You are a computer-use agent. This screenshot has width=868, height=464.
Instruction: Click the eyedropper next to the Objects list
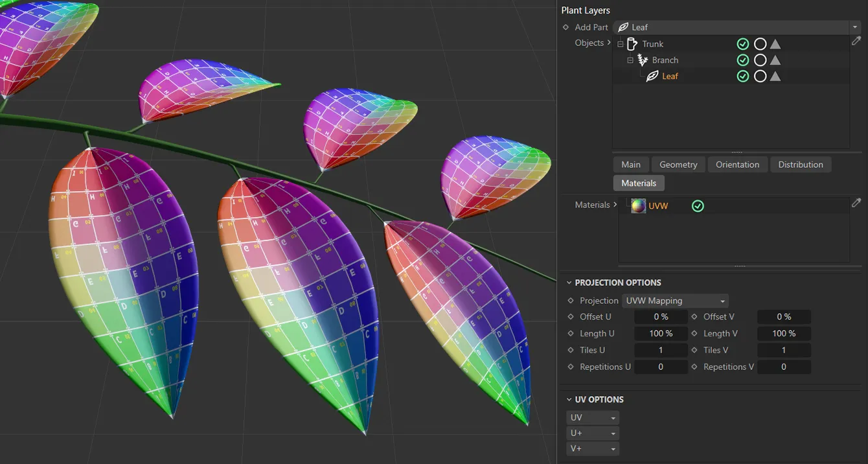[856, 41]
